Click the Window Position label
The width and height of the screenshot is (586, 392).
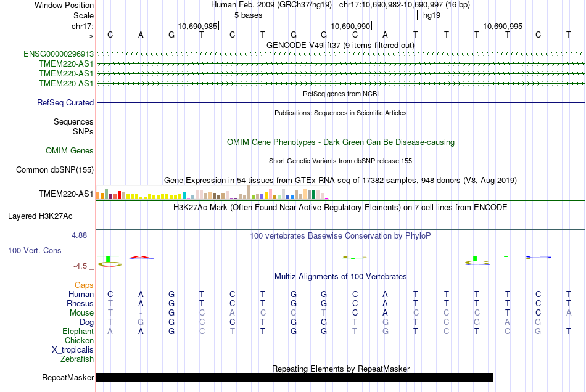click(x=64, y=5)
